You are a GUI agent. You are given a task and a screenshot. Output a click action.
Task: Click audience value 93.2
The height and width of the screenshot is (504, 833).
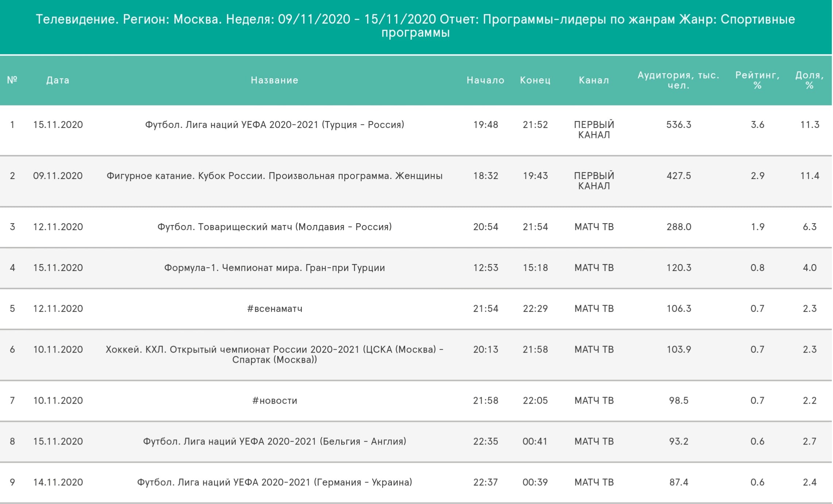pos(679,441)
